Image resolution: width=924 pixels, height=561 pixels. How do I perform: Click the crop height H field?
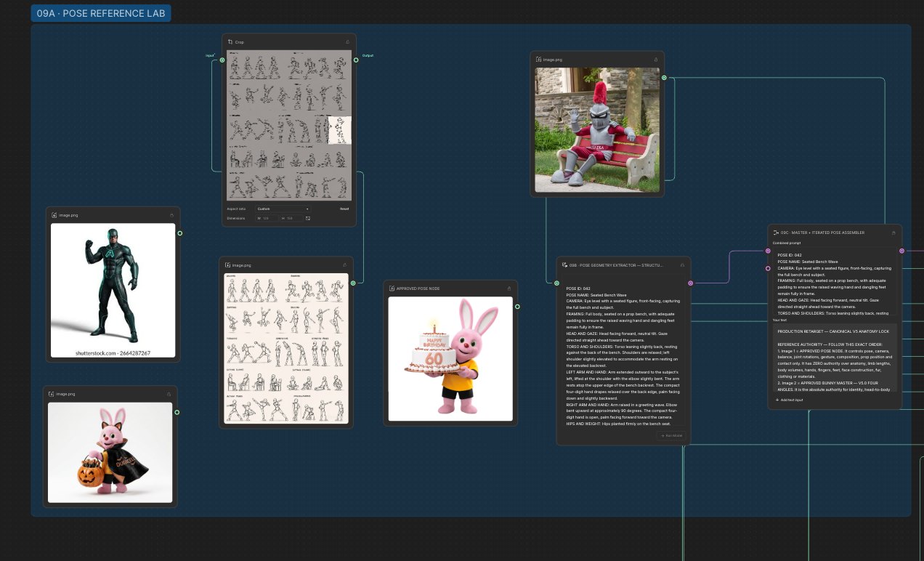pyautogui.click(x=292, y=218)
